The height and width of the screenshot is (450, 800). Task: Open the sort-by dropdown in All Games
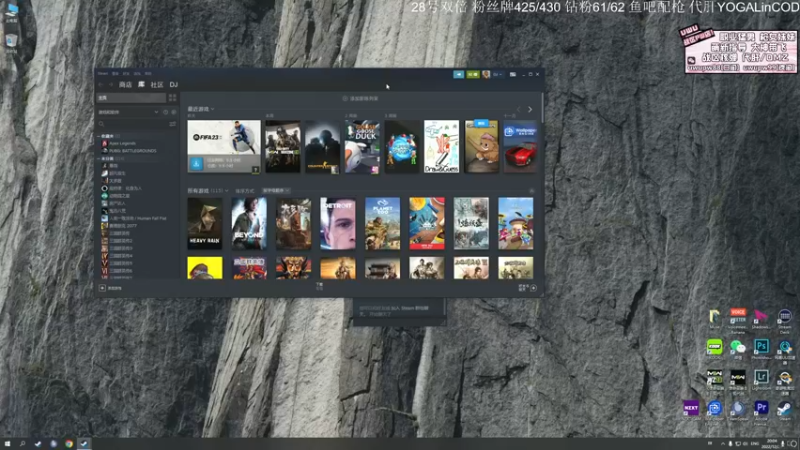[x=276, y=191]
